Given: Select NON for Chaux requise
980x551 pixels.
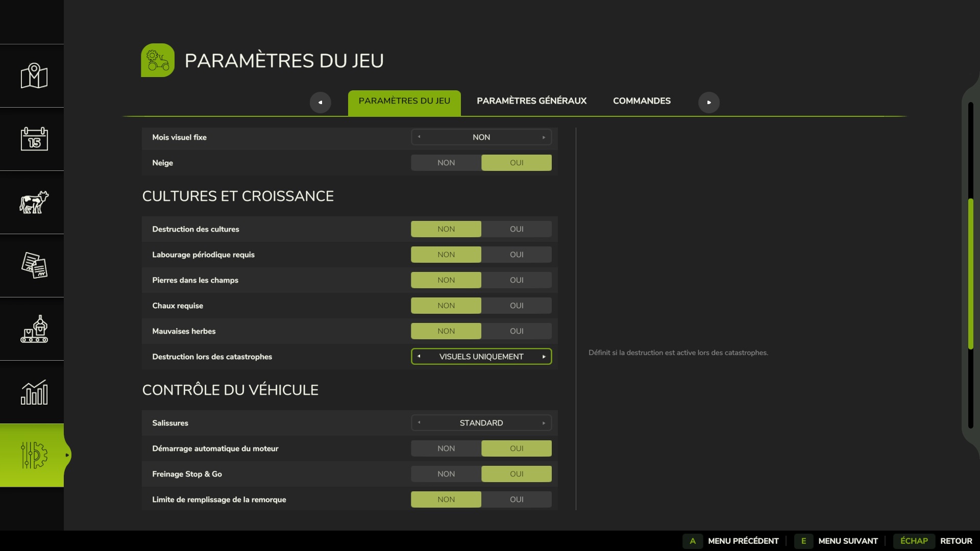Looking at the screenshot, I should click(446, 306).
